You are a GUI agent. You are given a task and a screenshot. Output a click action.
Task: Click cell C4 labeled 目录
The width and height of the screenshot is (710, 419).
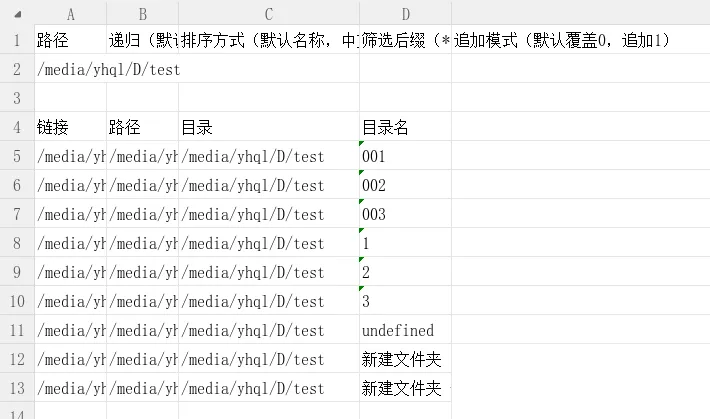pyautogui.click(x=269, y=127)
